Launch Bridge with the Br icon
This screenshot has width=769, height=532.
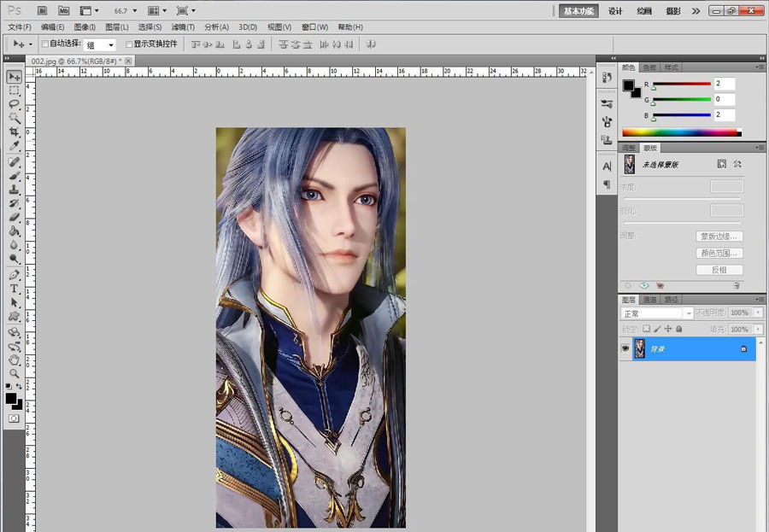tap(42, 10)
